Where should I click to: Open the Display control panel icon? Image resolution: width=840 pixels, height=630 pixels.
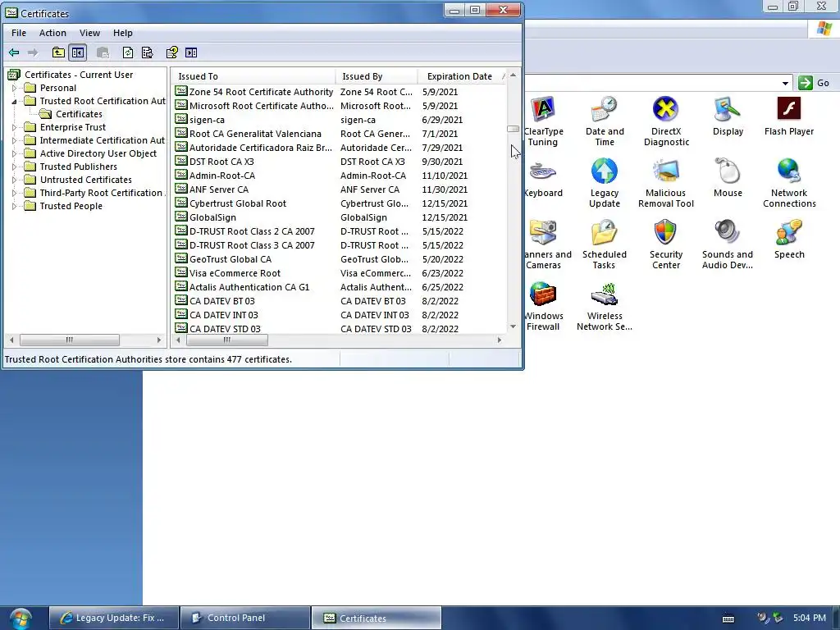point(728,116)
